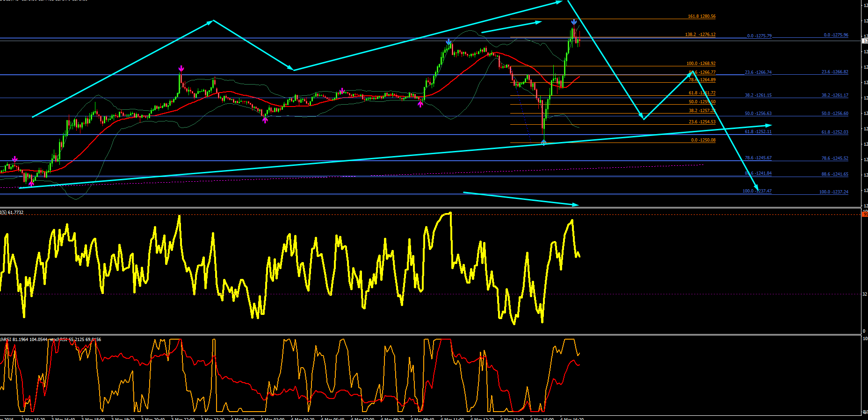The image size is (868, 420).
Task: Click the orange Fibonacci label 0.0 -1250.08
Action: (x=703, y=140)
